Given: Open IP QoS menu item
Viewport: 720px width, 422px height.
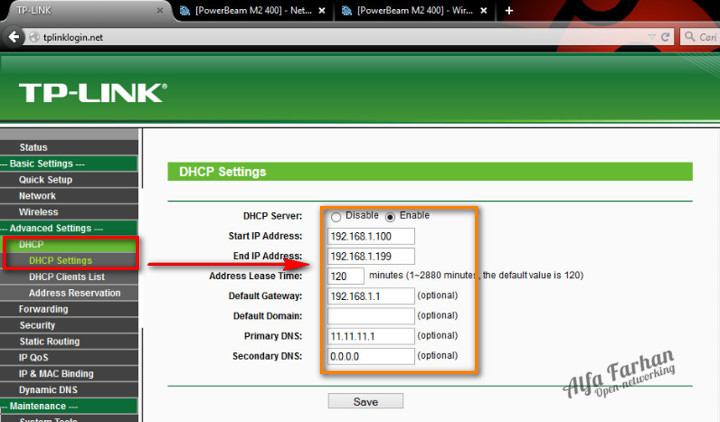Looking at the screenshot, I should [69, 357].
